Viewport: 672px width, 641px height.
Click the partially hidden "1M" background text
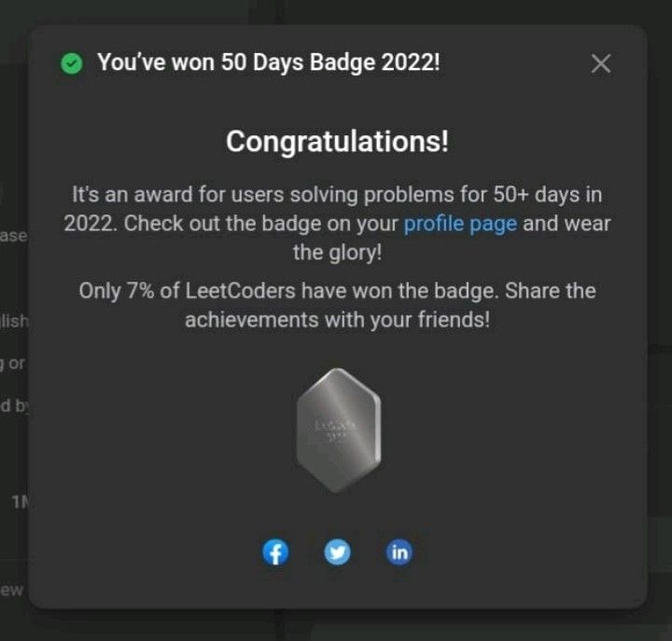20,502
